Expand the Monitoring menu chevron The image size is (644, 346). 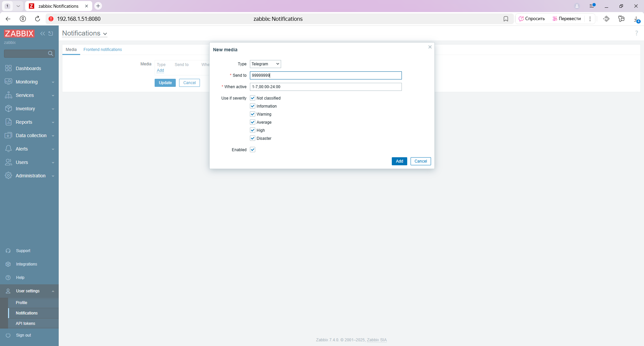53,82
